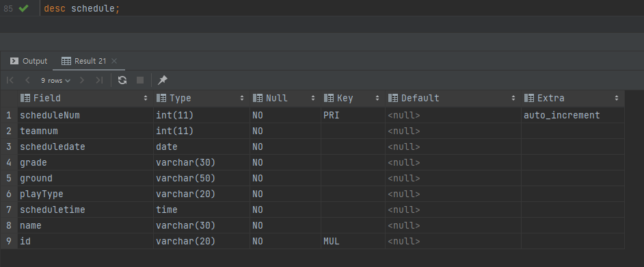Click the Default column header
644x267 pixels.
453,99
